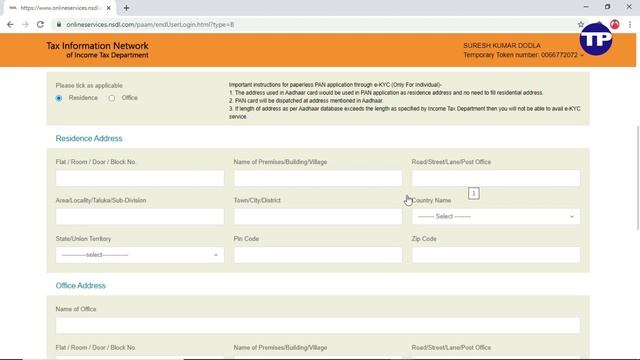
Task: Click the SURESH KUMAR DODLA user name
Action: pos(502,45)
